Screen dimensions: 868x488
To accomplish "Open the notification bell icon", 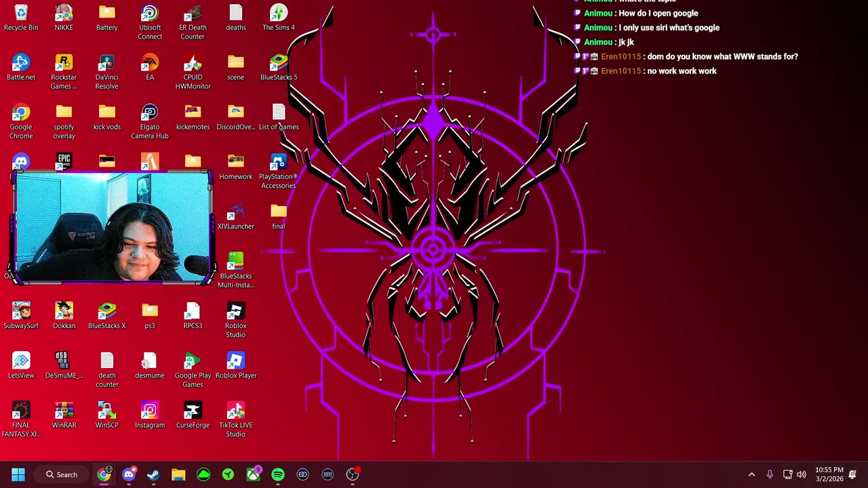I will pos(853,474).
